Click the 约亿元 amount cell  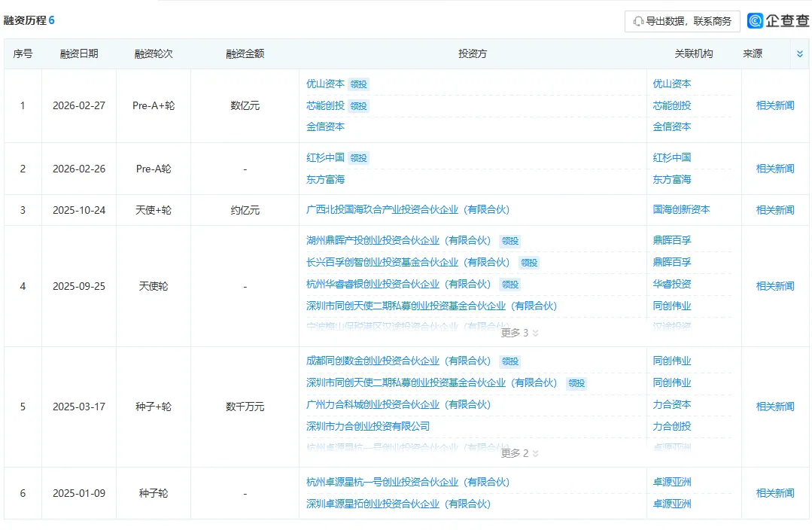coord(245,210)
